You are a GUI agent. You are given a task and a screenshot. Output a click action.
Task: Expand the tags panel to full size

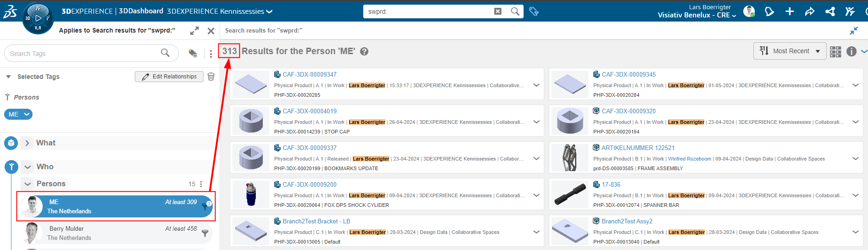(194, 31)
